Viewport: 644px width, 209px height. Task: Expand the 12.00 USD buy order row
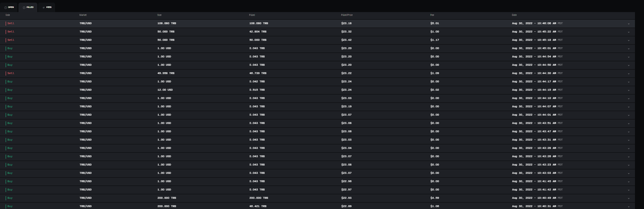(x=629, y=90)
